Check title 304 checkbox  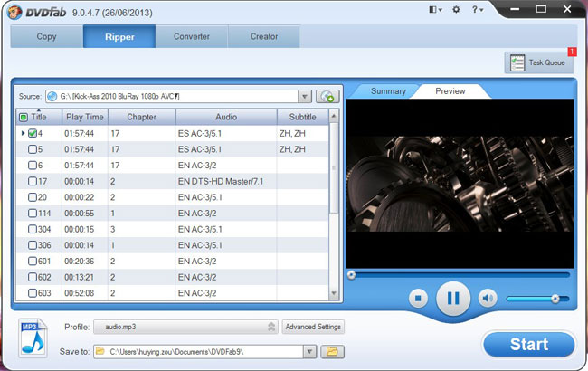33,229
